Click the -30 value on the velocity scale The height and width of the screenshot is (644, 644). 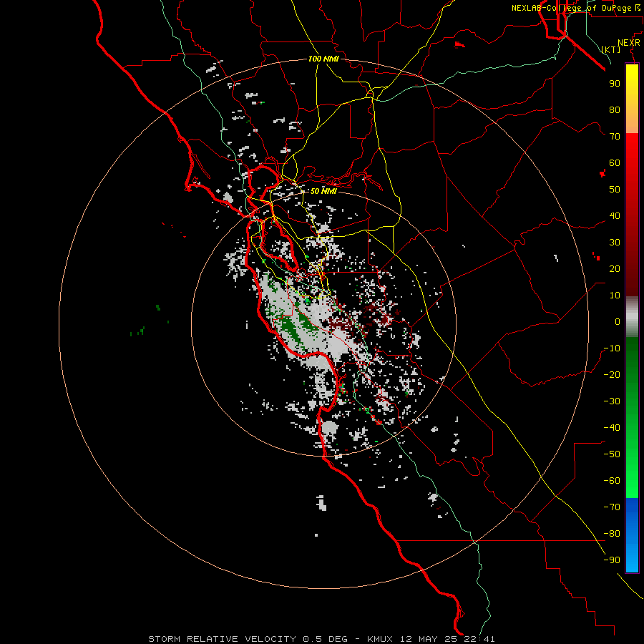[x=612, y=401]
